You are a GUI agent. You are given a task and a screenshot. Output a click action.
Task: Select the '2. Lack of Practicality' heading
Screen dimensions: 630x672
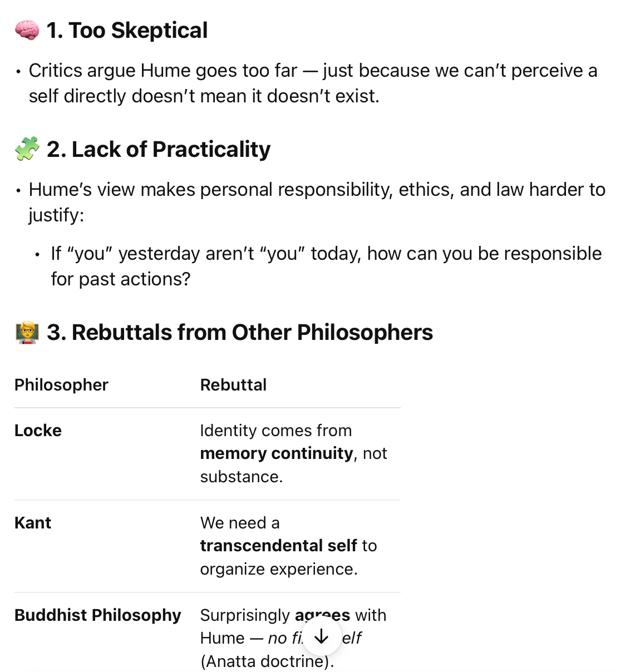point(159,150)
